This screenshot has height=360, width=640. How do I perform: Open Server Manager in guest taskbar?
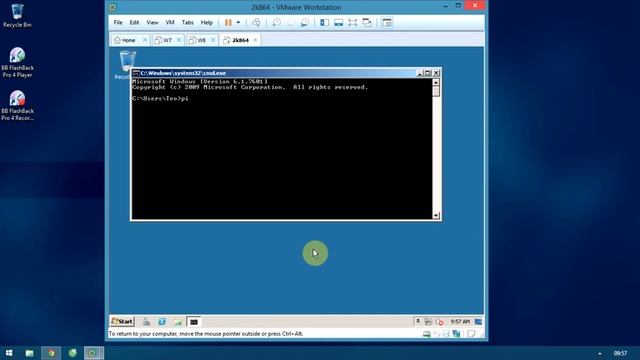(146, 322)
